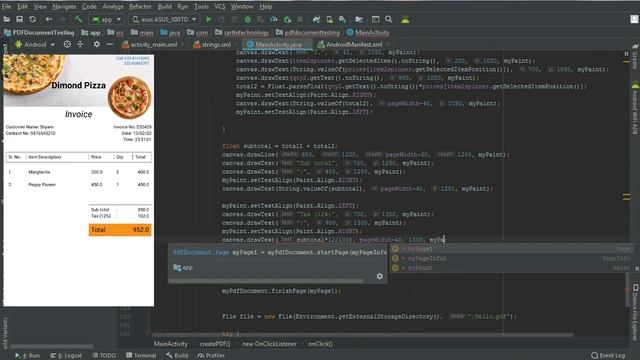
Task: Click new OnClickListener in the bottom breadcrumb bar
Action: 269,344
